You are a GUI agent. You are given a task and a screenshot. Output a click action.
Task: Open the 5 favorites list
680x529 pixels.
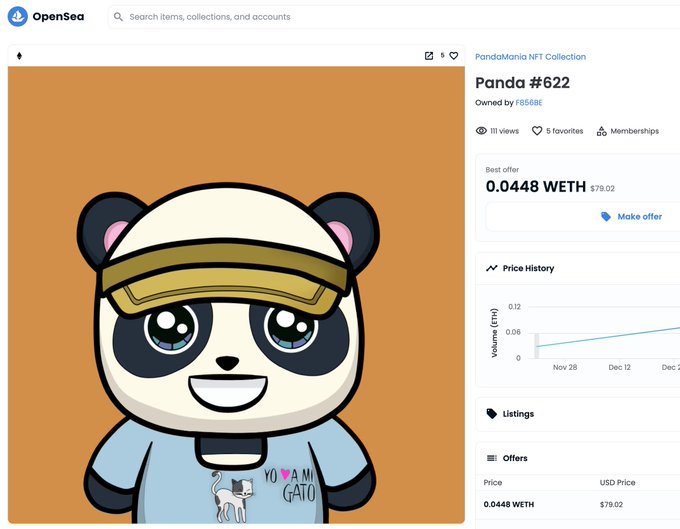(x=565, y=131)
